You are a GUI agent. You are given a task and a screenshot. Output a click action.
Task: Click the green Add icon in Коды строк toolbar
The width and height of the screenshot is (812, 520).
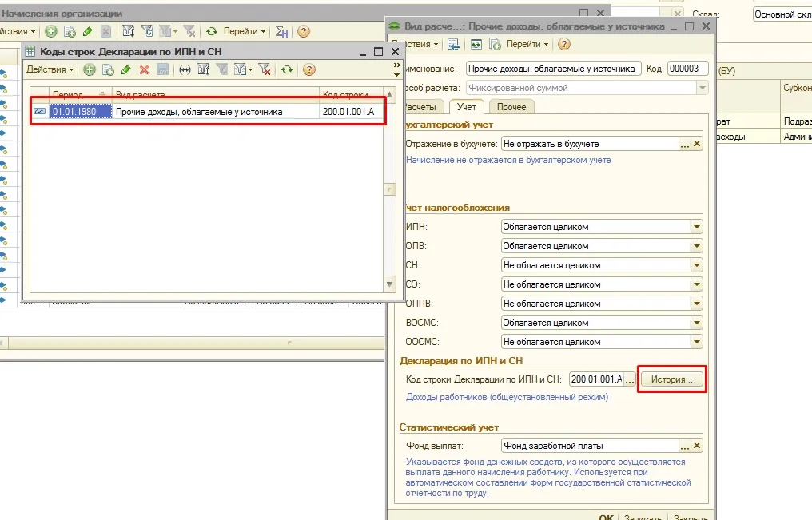pos(90,69)
